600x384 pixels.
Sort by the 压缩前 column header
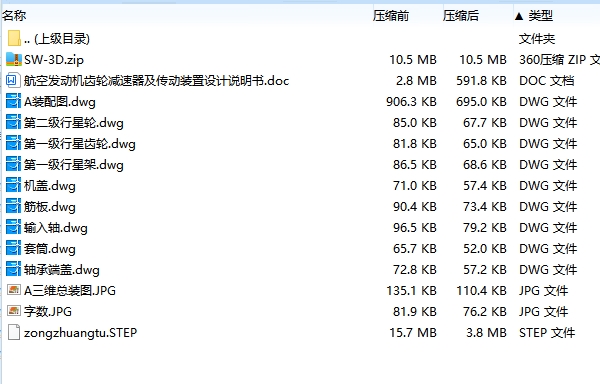pyautogui.click(x=391, y=16)
